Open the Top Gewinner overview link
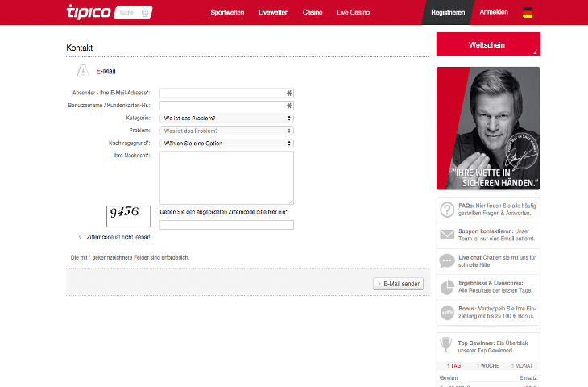The width and height of the screenshot is (588, 387). [493, 347]
